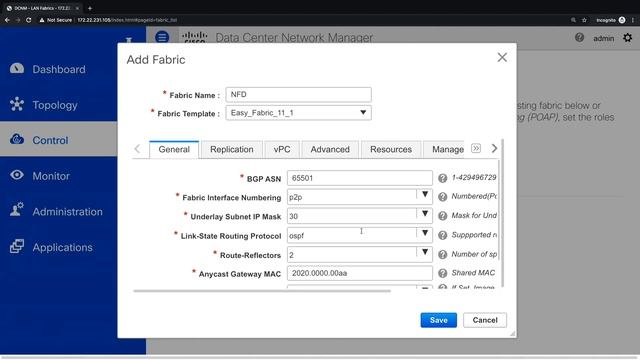
Task: Open the browser three-dot menu
Action: [x=633, y=20]
